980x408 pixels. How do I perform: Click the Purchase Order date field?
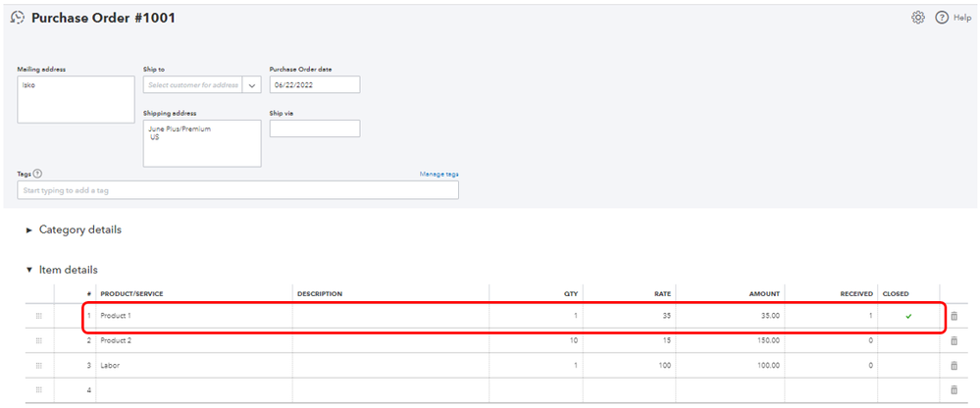(x=314, y=85)
